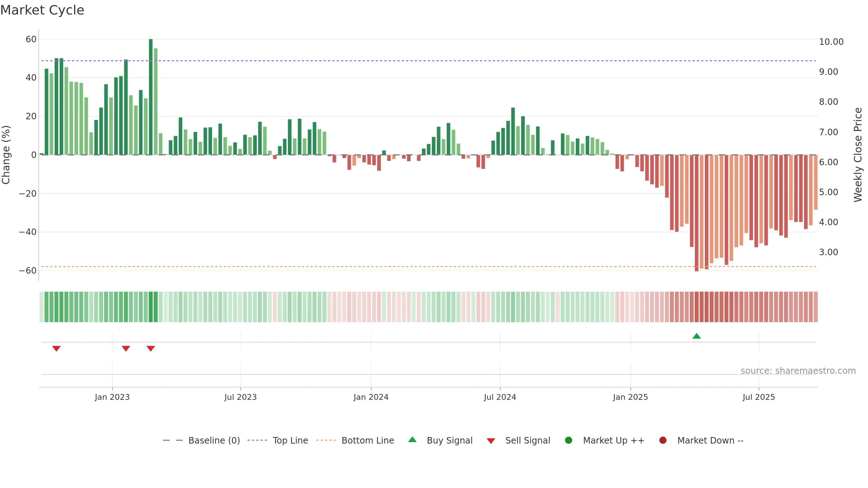This screenshot has height=488, width=868.
Task: Click the '−60' tick on the left axis
Action: coord(28,271)
